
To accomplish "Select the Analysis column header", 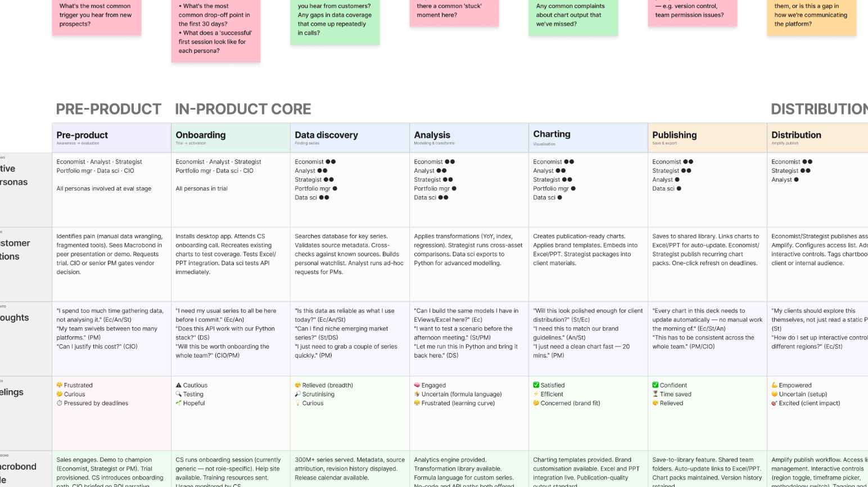I will [x=469, y=138].
